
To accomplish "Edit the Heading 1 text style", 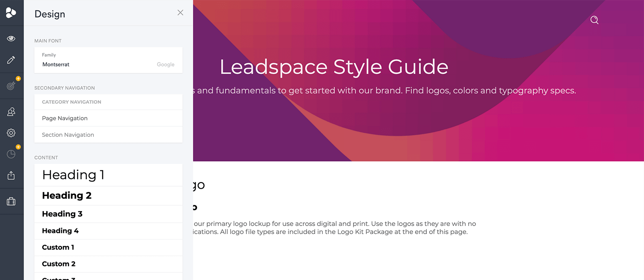I will click(x=108, y=175).
